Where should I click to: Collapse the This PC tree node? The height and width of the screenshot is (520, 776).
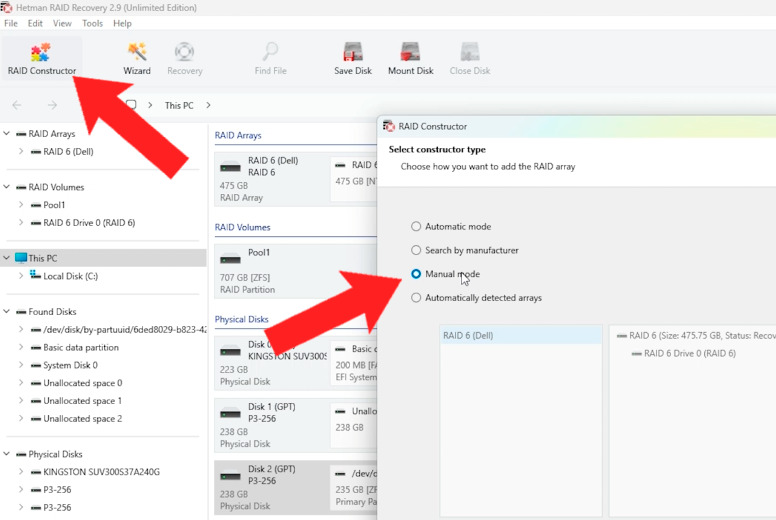[x=6, y=258]
